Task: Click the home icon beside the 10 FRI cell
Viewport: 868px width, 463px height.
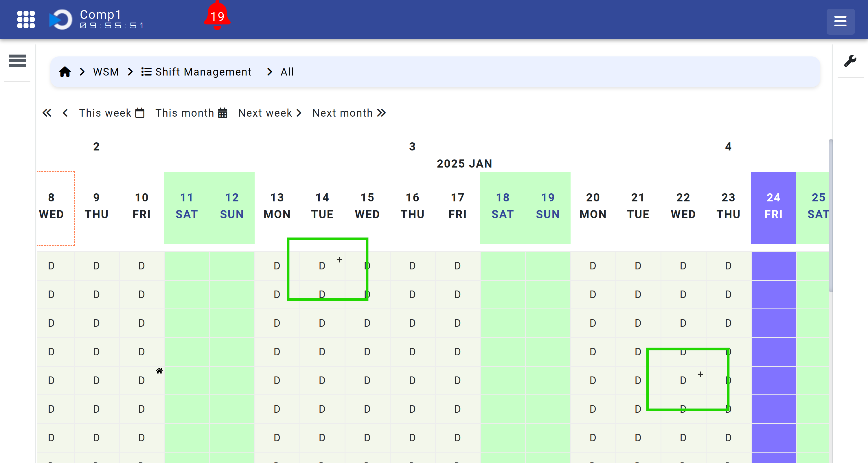Action: pos(159,371)
